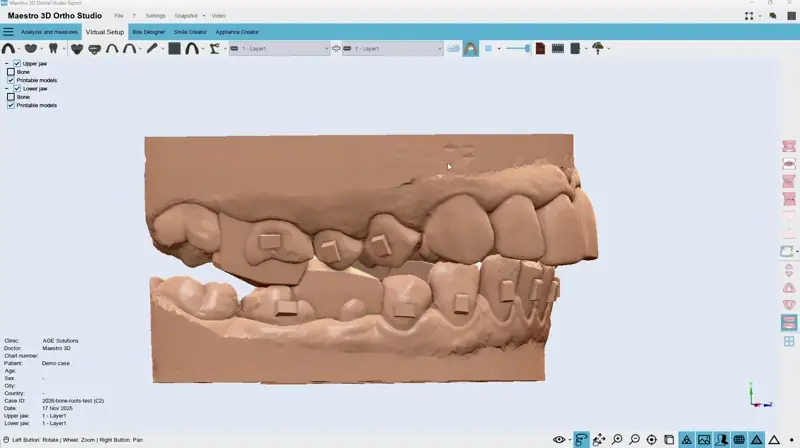Screen dimensions: 800x448
Task: Click the wireframe outline triangle icon
Action: click(774, 439)
